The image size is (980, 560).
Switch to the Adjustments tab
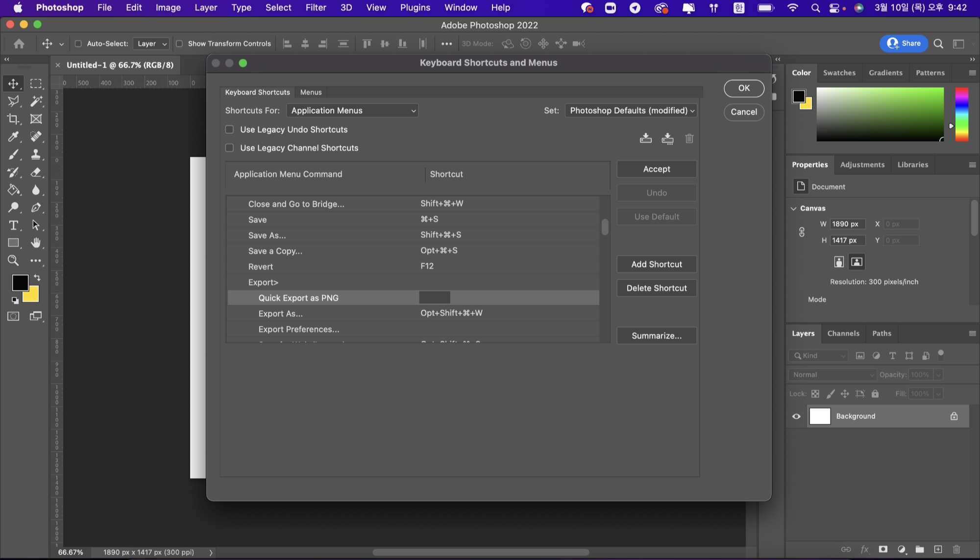(862, 165)
